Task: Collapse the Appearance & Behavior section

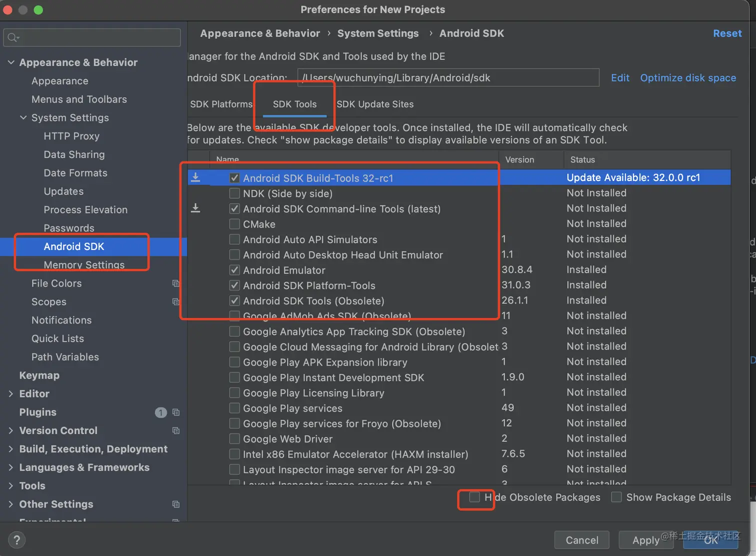Action: (x=11, y=62)
